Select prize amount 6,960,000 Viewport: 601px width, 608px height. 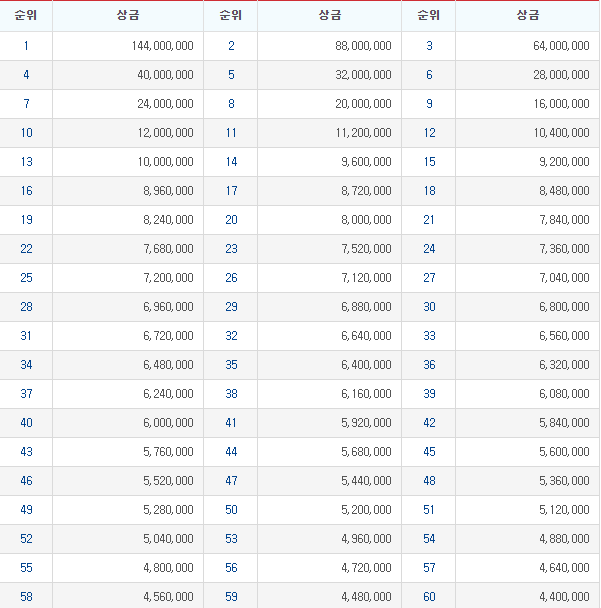click(x=168, y=307)
